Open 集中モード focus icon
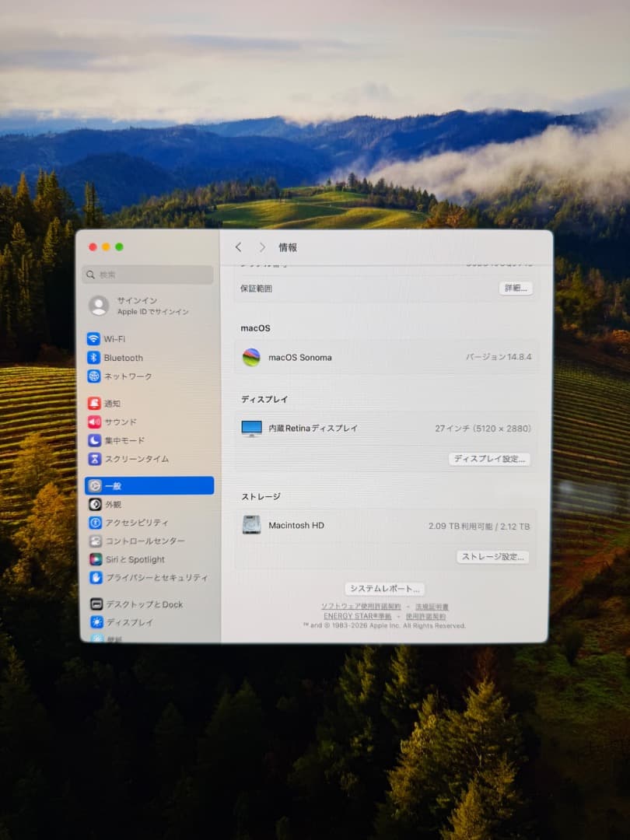This screenshot has height=840, width=630. pyautogui.click(x=95, y=440)
